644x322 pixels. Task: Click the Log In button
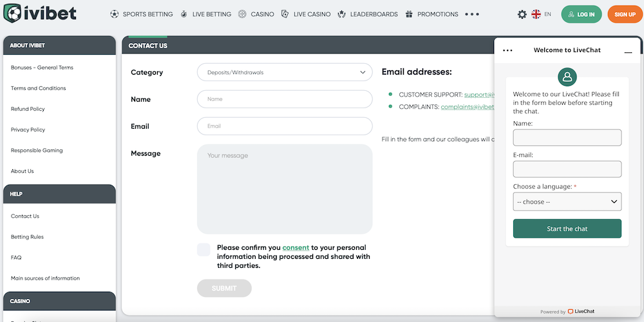tap(582, 14)
